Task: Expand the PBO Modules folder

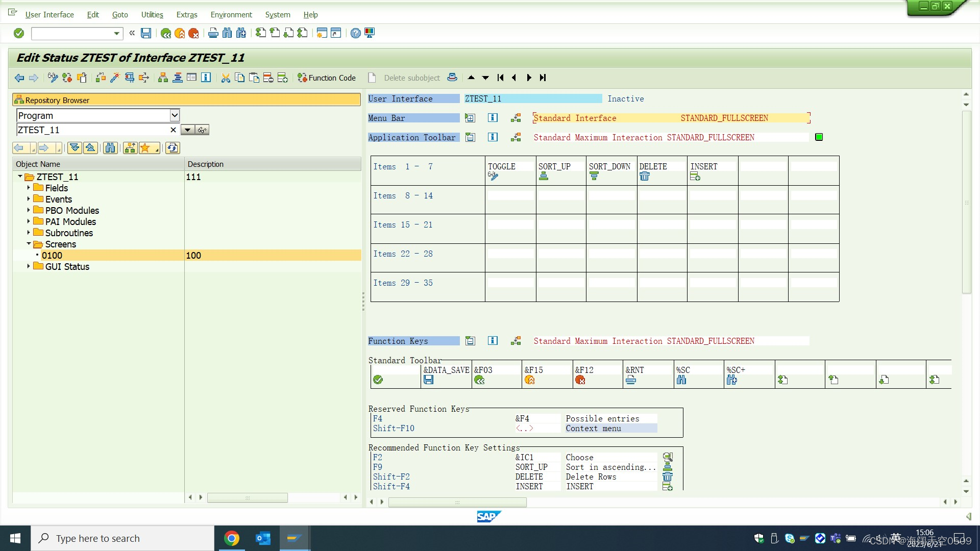Action: [x=29, y=210]
